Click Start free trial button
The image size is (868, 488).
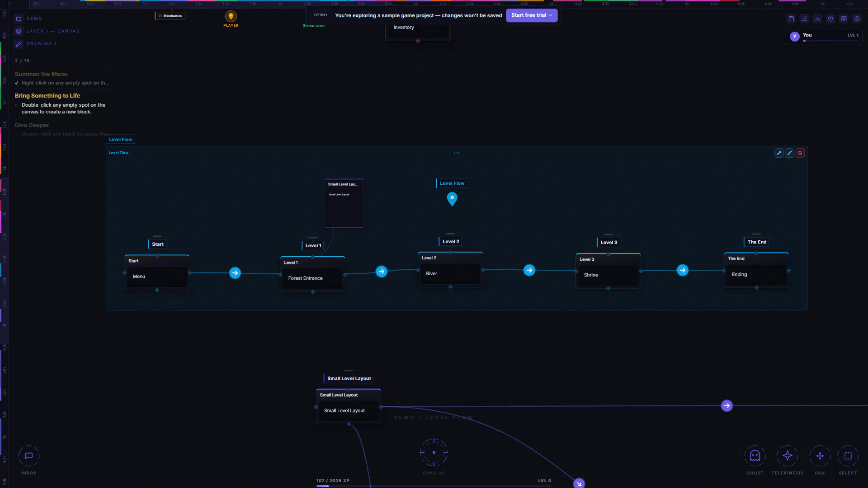tap(532, 15)
